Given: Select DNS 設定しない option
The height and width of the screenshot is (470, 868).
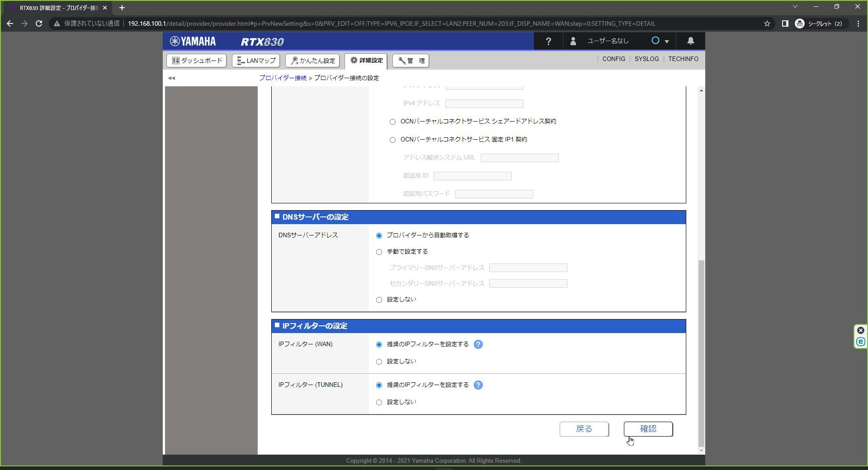Looking at the screenshot, I should tap(379, 300).
